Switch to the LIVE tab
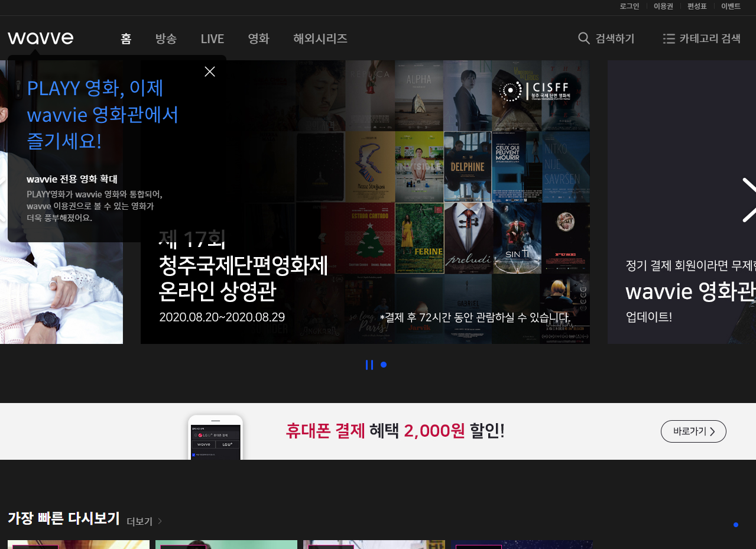Image resolution: width=756 pixels, height=549 pixels. (x=212, y=39)
